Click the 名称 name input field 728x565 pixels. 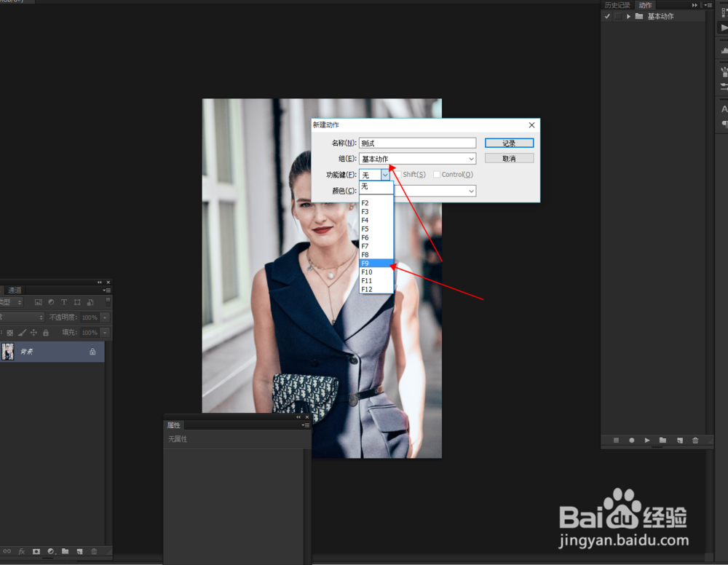(417, 143)
